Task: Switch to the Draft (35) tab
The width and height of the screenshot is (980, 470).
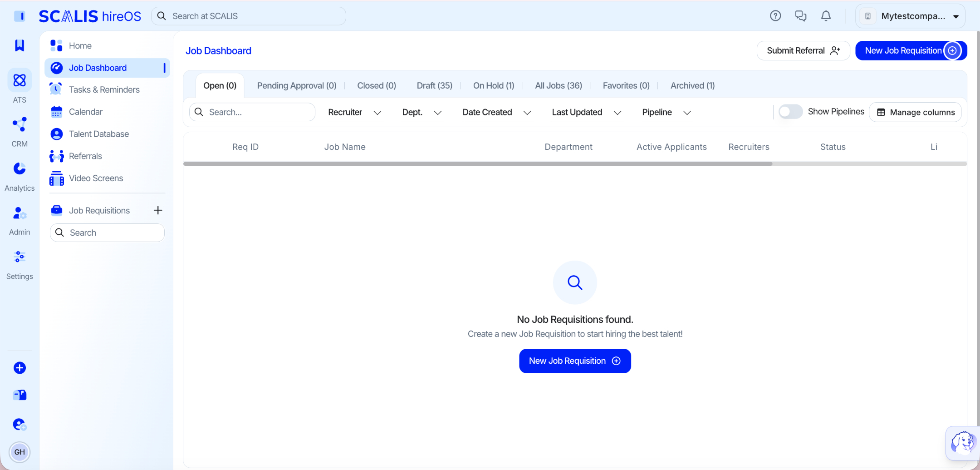Action: click(434, 85)
